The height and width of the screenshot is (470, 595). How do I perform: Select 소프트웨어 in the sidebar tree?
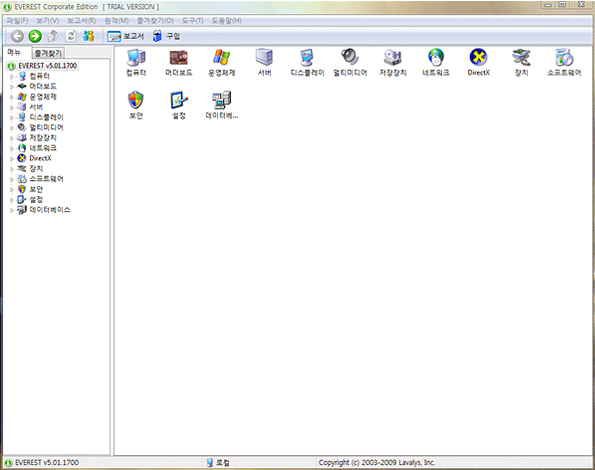46,179
